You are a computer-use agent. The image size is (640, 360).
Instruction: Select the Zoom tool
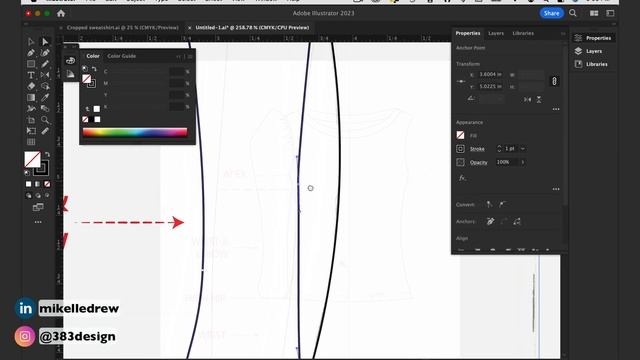point(45,120)
